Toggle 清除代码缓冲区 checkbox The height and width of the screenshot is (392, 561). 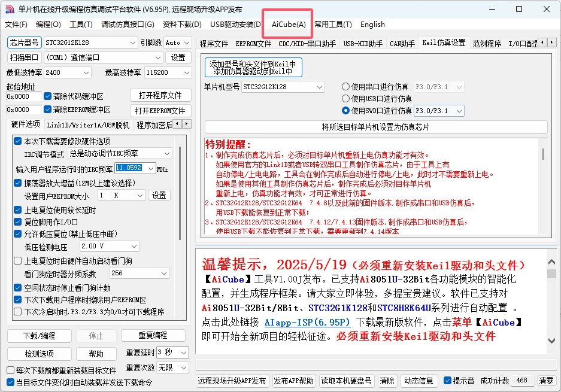pos(47,96)
